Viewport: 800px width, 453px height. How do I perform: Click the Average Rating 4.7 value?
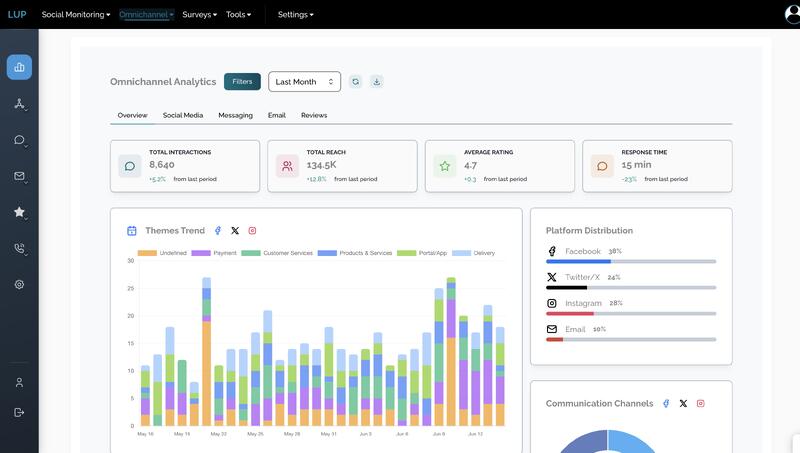click(470, 165)
